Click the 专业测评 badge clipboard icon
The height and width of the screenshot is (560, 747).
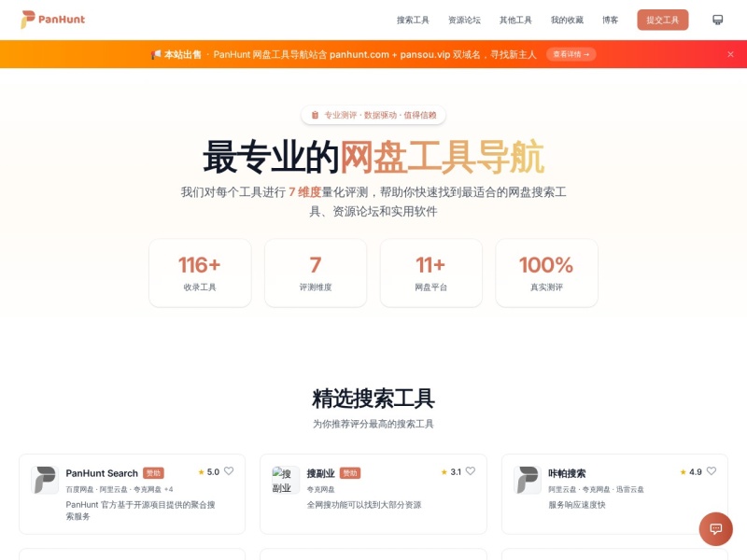coord(315,115)
